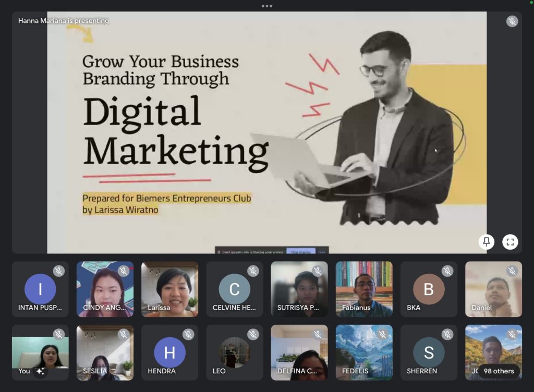Select the letter H avatar of HENDRA
This screenshot has width=534, height=392.
[x=169, y=352]
